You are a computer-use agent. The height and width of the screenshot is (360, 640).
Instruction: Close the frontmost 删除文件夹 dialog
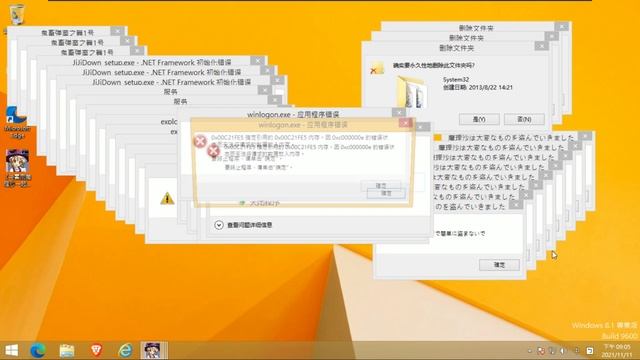coord(542,46)
